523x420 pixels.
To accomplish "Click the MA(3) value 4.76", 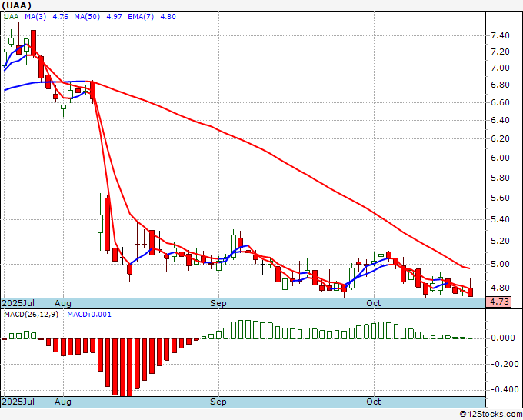I will (60, 17).
